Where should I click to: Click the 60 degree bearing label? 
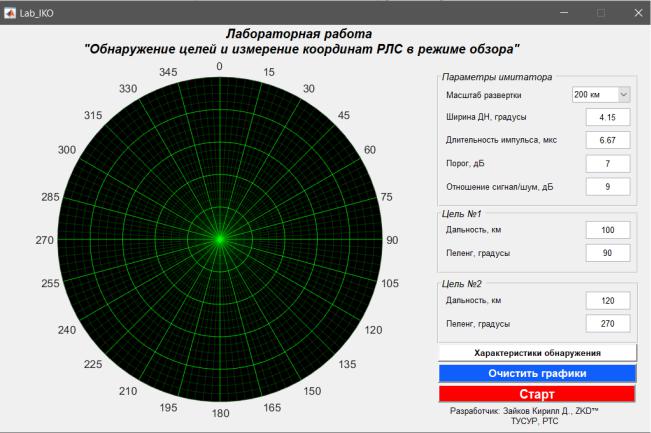click(x=370, y=150)
